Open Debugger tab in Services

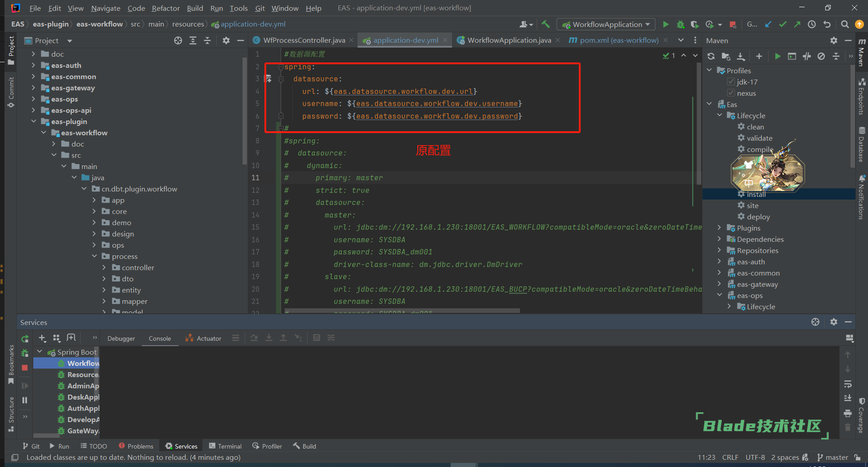(121, 338)
